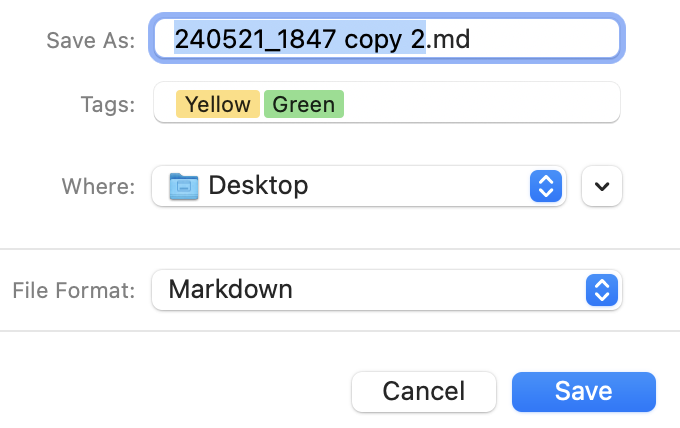Click the blue arrows on Where popup
680x428 pixels.
(545, 186)
